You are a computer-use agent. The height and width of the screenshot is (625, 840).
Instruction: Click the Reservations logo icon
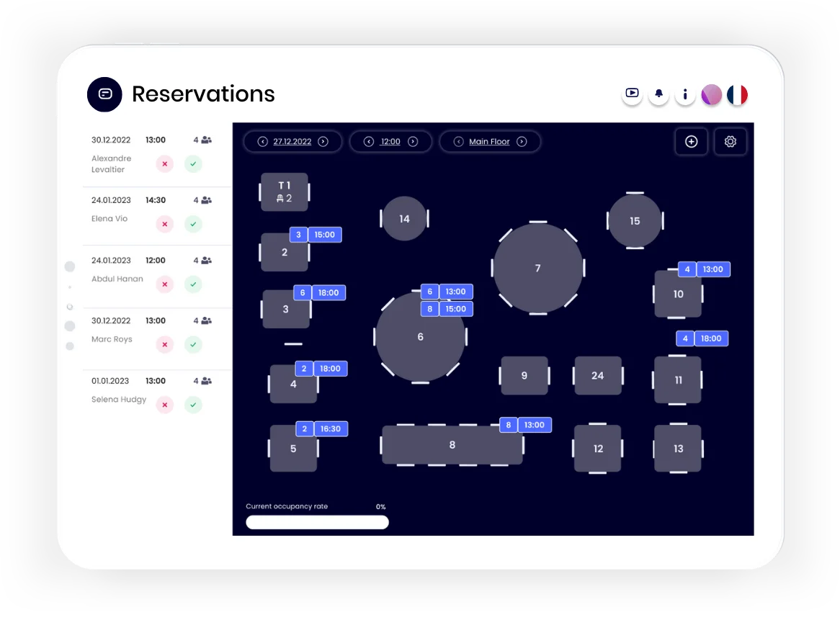click(x=104, y=94)
